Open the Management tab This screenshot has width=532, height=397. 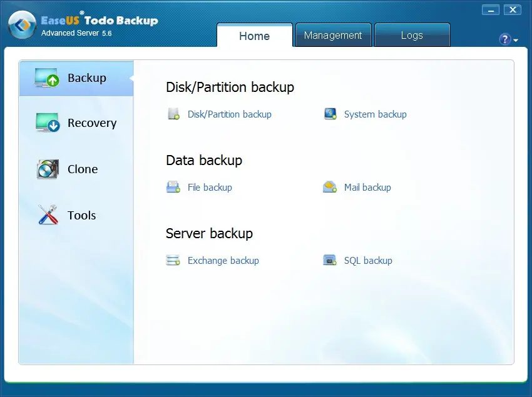click(333, 35)
